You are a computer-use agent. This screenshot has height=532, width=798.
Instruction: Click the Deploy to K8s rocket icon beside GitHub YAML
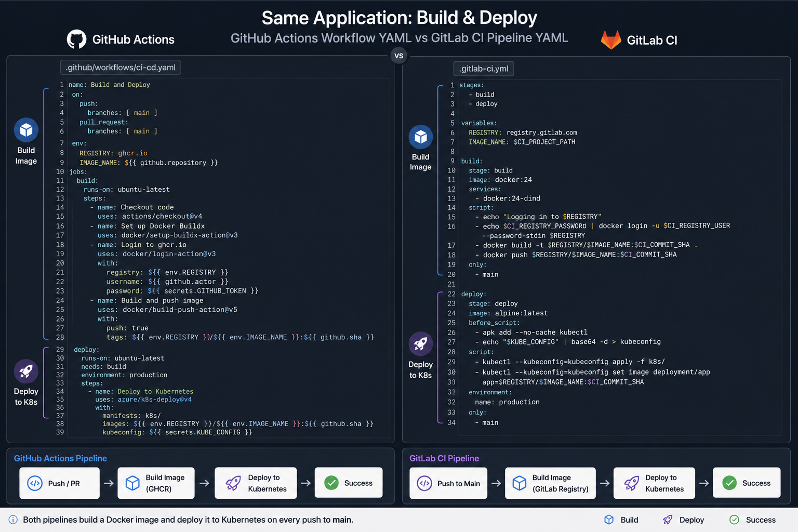(26, 371)
